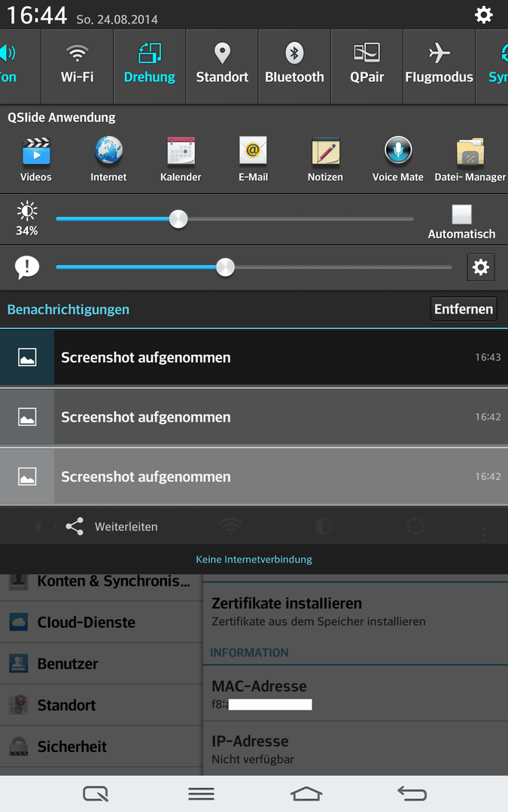Click the brightness slider handle
The height and width of the screenshot is (812, 508).
point(178,219)
